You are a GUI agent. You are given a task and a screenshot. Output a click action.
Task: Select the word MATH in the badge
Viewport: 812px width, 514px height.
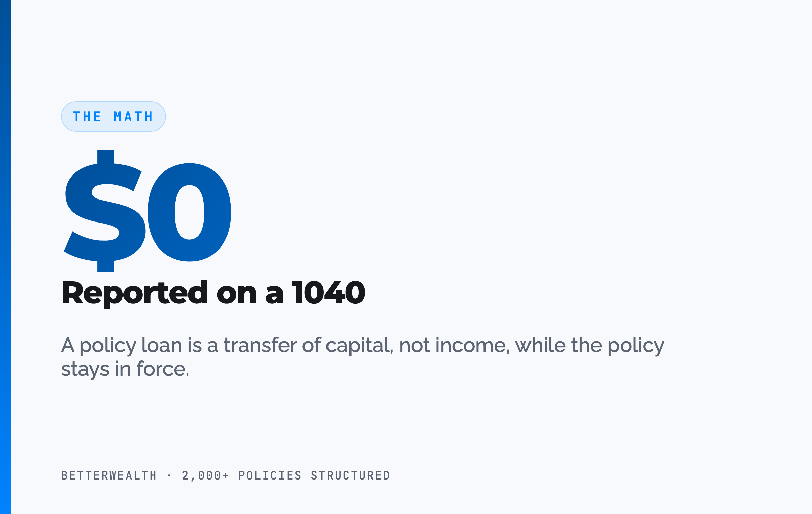pyautogui.click(x=133, y=117)
